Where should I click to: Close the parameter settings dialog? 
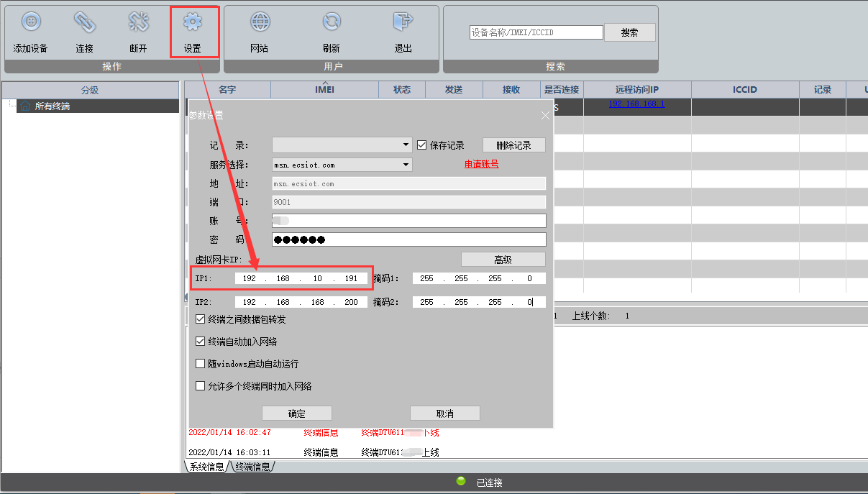545,115
